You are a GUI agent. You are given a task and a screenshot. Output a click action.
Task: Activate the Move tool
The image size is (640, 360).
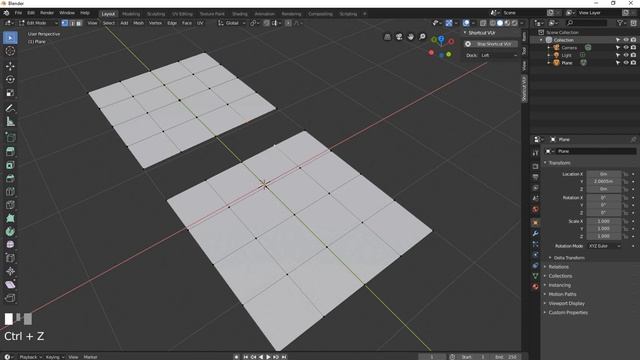10,66
